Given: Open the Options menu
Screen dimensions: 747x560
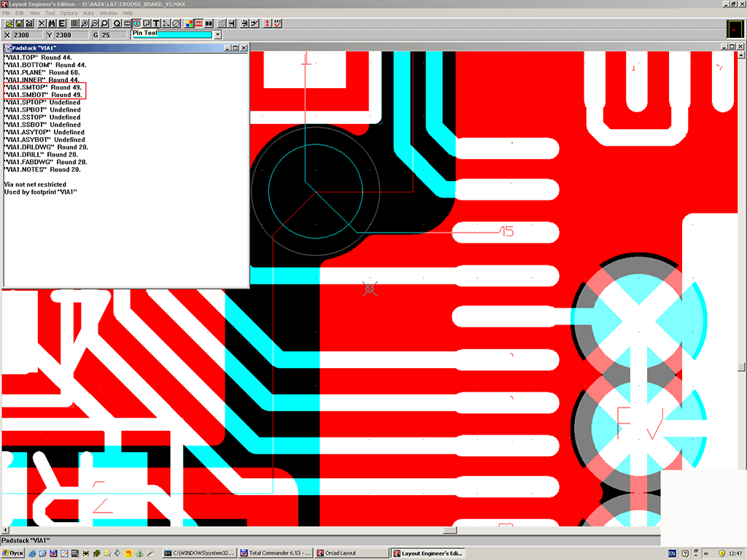Looking at the screenshot, I should [x=69, y=13].
